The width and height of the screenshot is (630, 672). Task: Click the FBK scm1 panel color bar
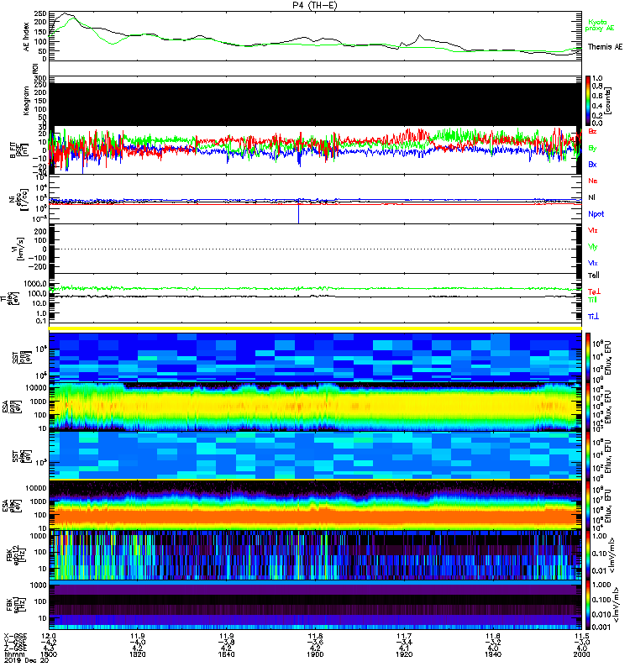pos(588,605)
